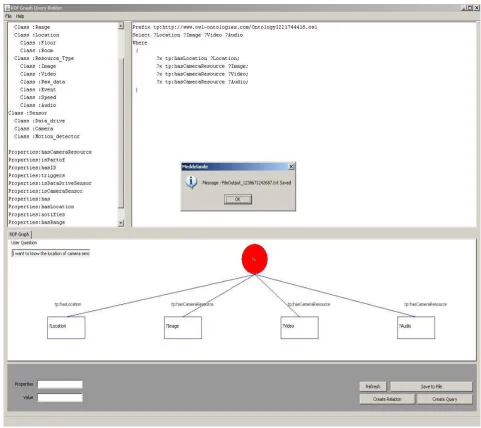Click the Create Relation button

[387, 399]
